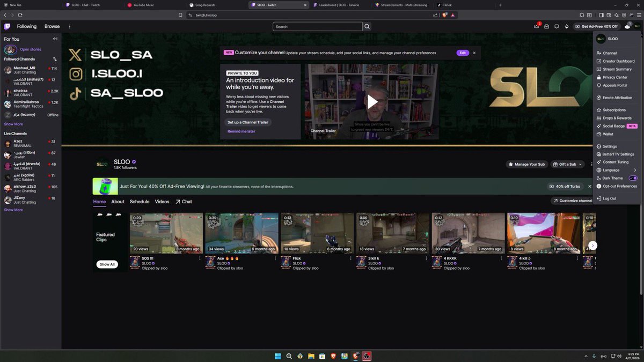This screenshot has height=362, width=644.
Task: Open BetterTTV Settings menu item
Action: (617, 154)
